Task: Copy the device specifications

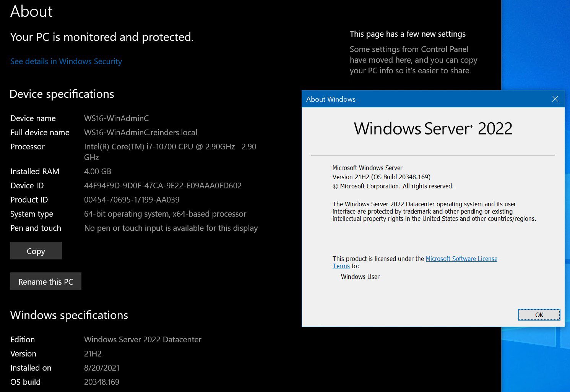Action: (36, 251)
